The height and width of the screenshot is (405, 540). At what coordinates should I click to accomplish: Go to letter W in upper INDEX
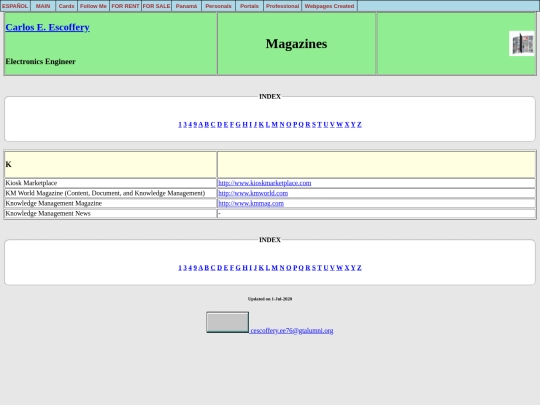click(x=340, y=124)
